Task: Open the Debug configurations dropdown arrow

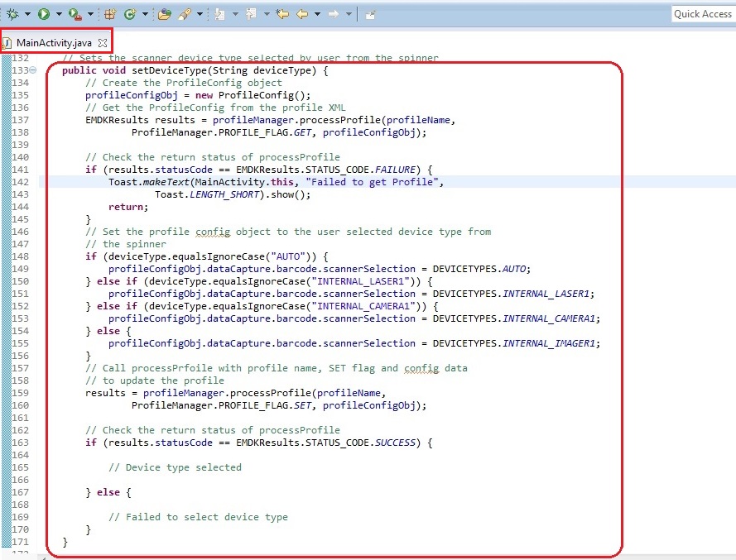Action: [x=27, y=14]
